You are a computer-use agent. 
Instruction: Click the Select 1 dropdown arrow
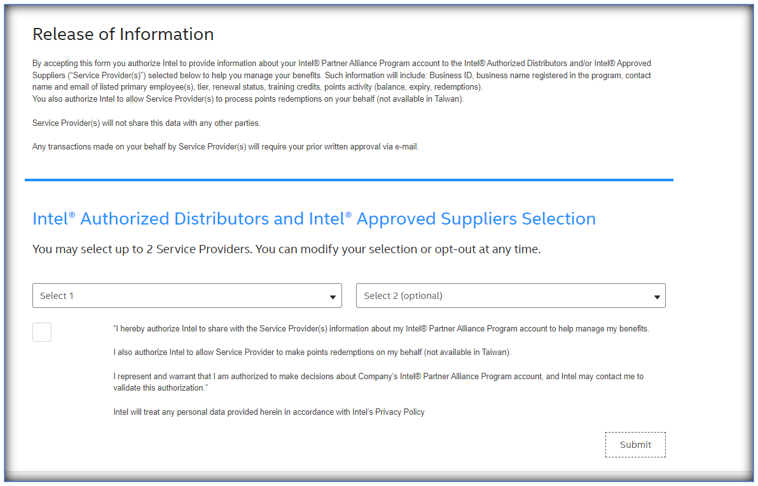(x=333, y=297)
